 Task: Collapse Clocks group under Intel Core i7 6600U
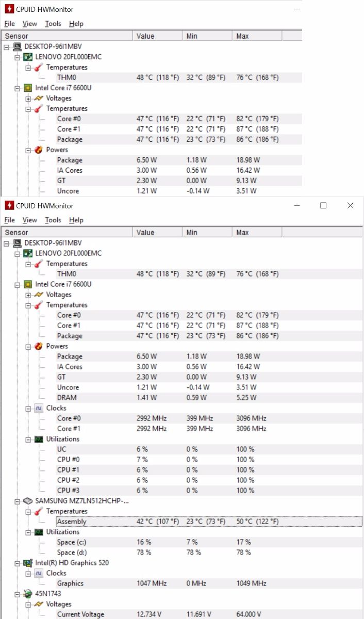[x=28, y=408]
